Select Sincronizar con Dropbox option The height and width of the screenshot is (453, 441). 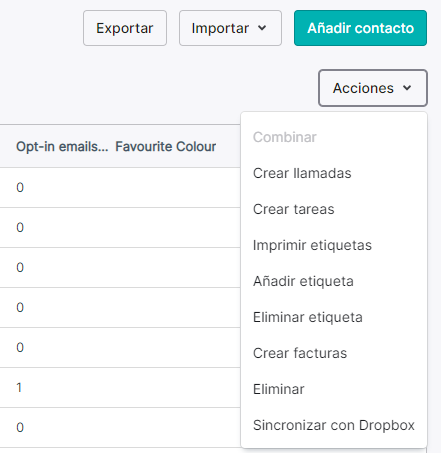coord(334,425)
